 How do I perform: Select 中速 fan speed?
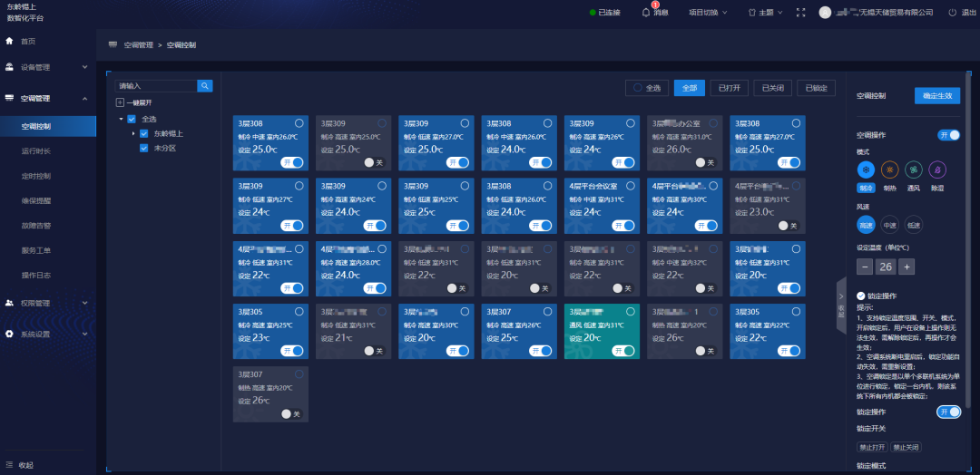[x=889, y=225]
